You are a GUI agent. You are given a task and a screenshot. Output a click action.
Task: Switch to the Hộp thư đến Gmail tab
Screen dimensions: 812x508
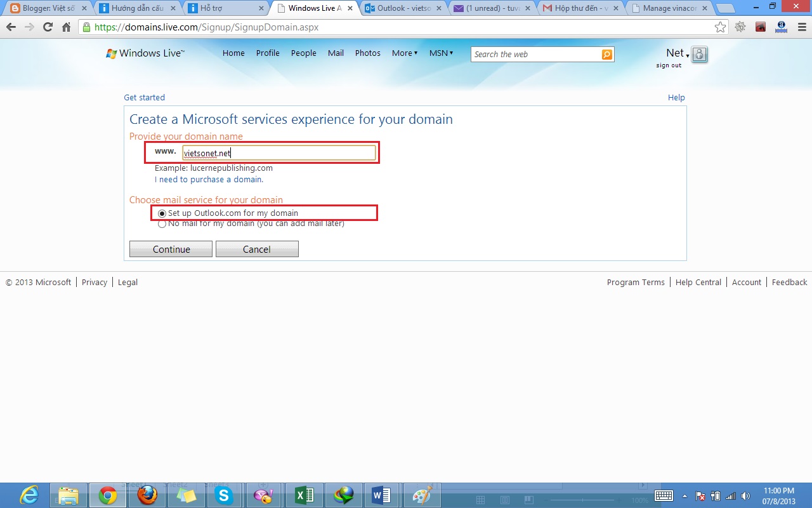tap(580, 9)
